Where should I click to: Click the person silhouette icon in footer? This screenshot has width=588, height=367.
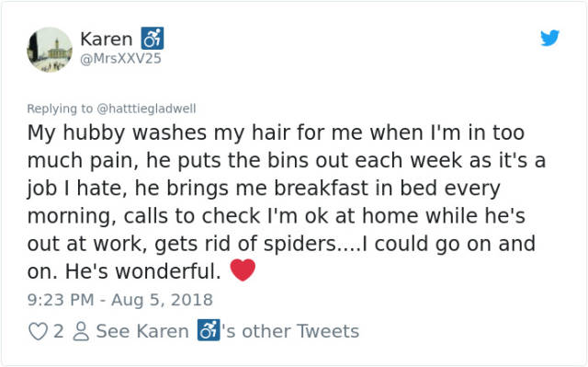(x=81, y=331)
